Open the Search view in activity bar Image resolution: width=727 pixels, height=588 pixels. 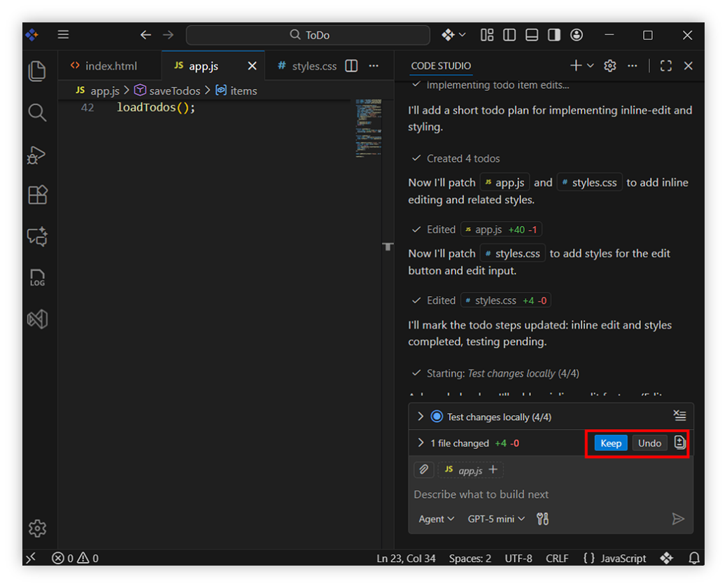click(37, 113)
